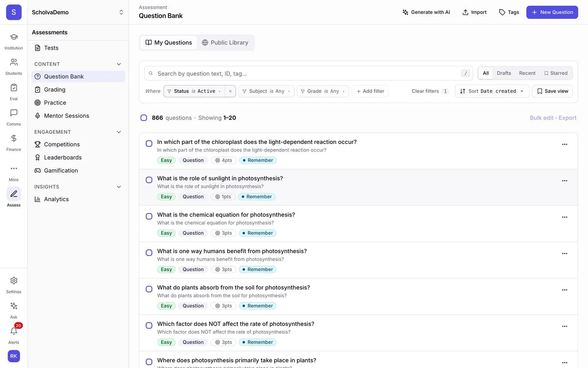This screenshot has width=588, height=368.
Task: Open the Subject is Any filter dropdown
Action: click(266, 91)
